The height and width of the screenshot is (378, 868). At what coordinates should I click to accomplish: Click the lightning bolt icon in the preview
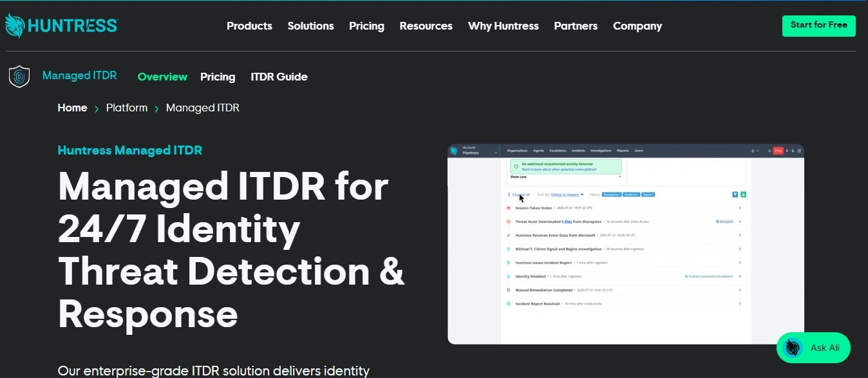point(788,151)
